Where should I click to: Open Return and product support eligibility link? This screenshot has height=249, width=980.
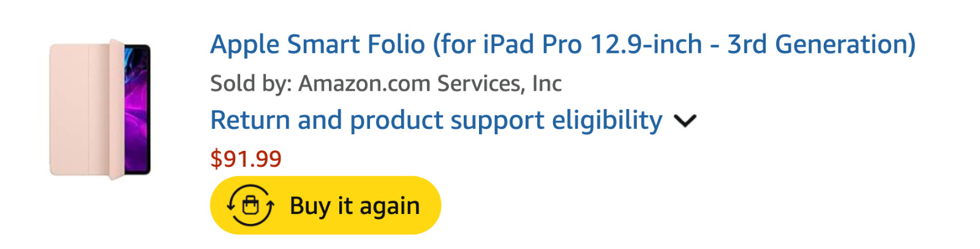point(436,121)
